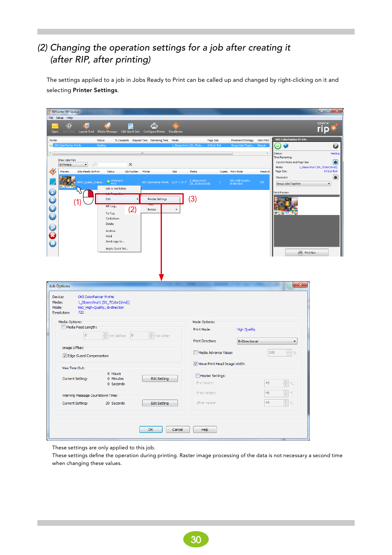Viewport: 392px width, 555px height.
Task: Choose Job in Job Editor menu item
Action: click(116, 189)
